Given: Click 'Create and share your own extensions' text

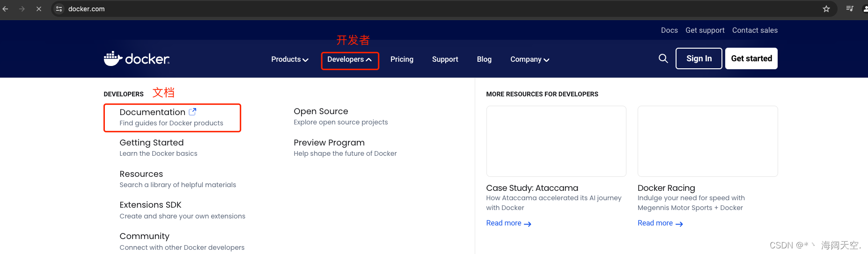Looking at the screenshot, I should (182, 216).
